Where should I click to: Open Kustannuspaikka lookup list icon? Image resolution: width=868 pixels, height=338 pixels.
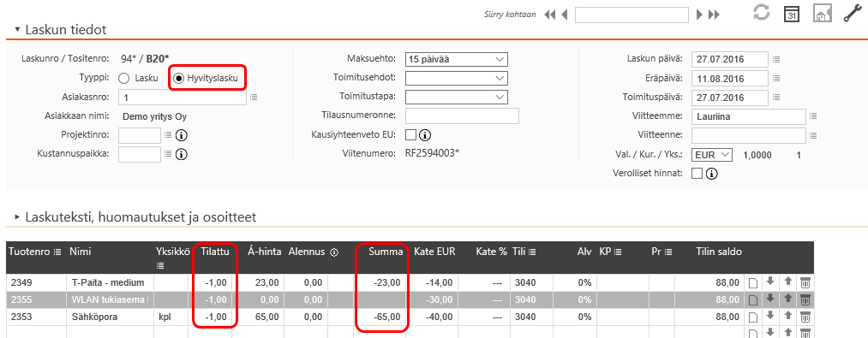[168, 154]
